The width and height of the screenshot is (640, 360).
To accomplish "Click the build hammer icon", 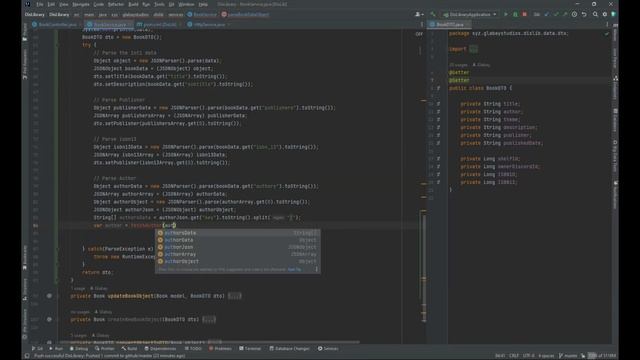I will 433,14.
